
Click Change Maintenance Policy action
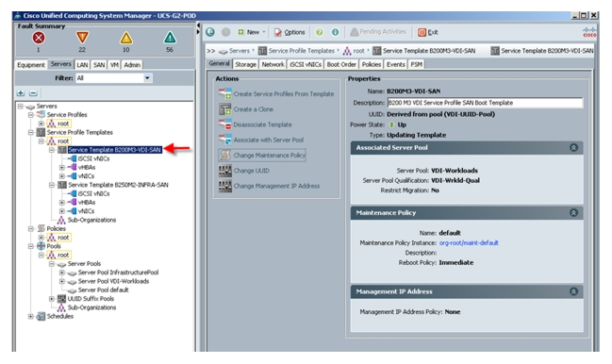pyautogui.click(x=262, y=156)
